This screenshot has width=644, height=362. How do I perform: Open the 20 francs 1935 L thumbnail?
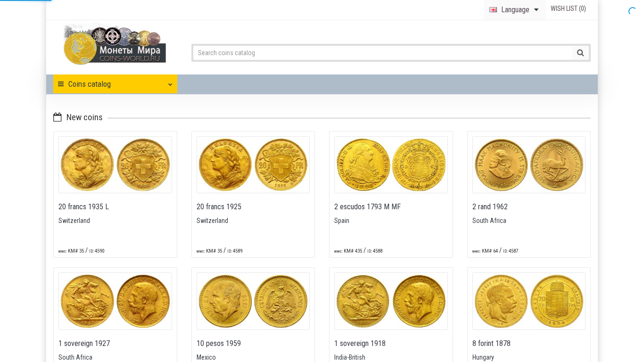click(x=115, y=165)
